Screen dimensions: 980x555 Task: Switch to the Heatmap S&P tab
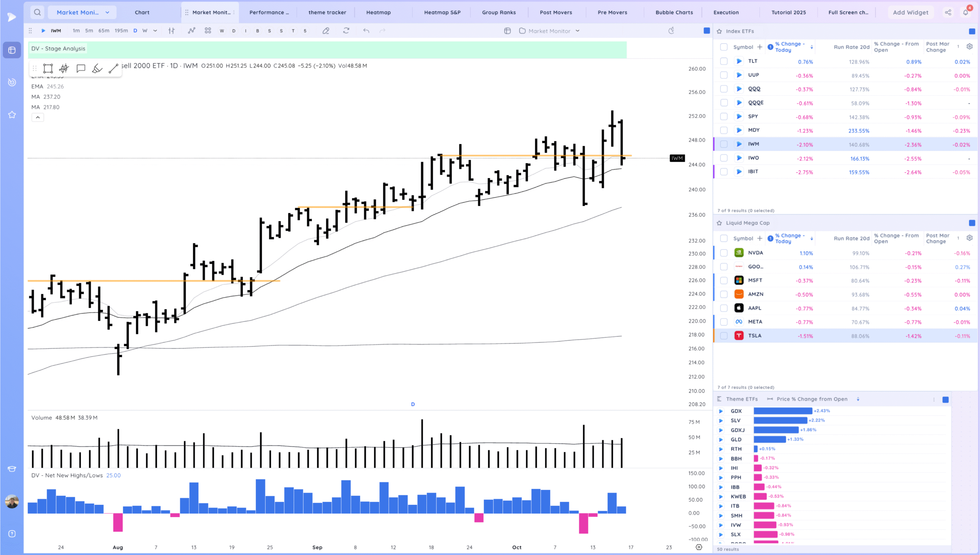(442, 12)
